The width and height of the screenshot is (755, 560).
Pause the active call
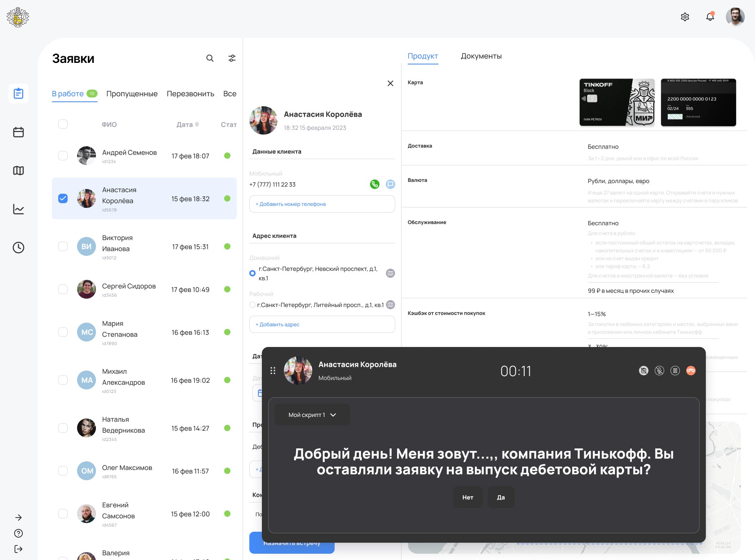pos(675,371)
